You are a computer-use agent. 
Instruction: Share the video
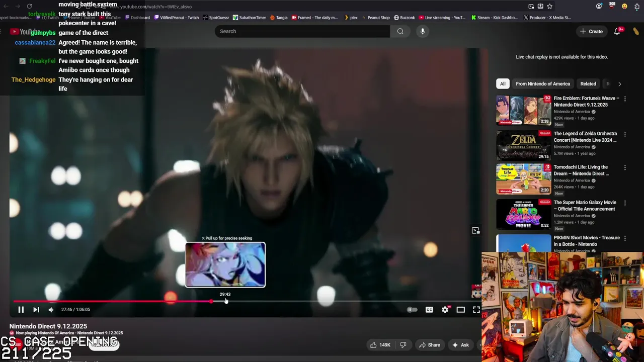[x=430, y=345]
